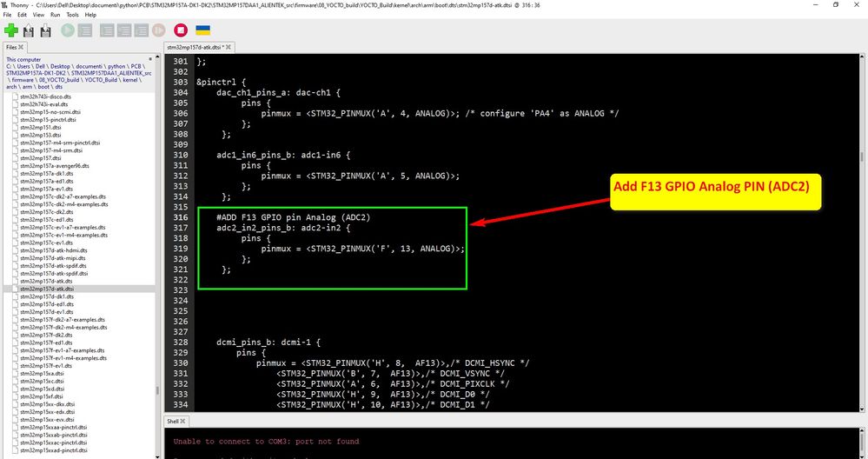
Task: Click the Thonny application icon in title bar
Action: 5,5
